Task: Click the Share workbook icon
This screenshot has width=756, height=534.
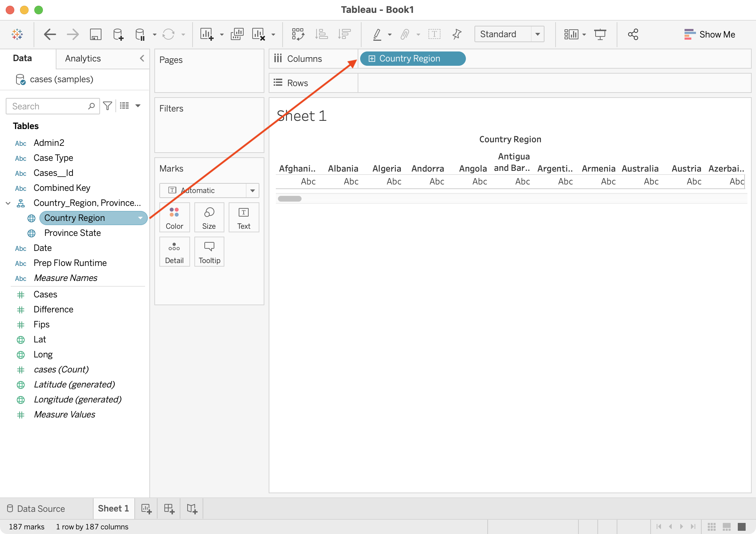Action: pos(633,34)
